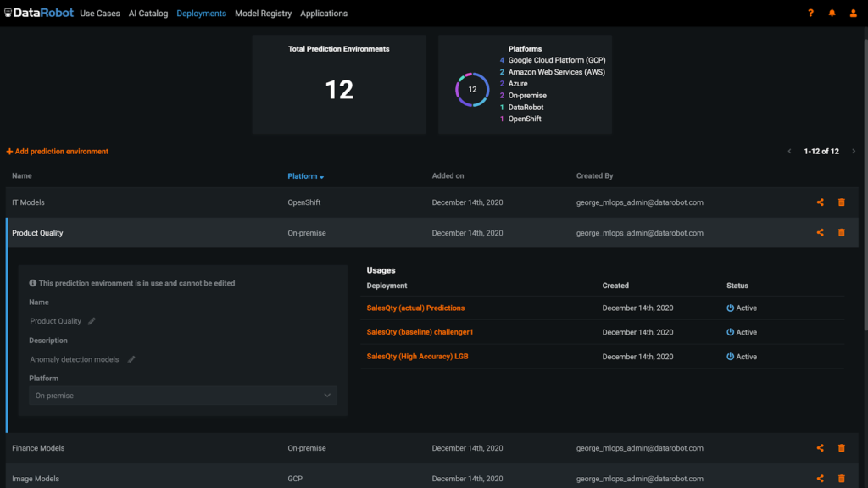Click the Usages Status column header
This screenshot has width=868, height=488.
click(737, 286)
